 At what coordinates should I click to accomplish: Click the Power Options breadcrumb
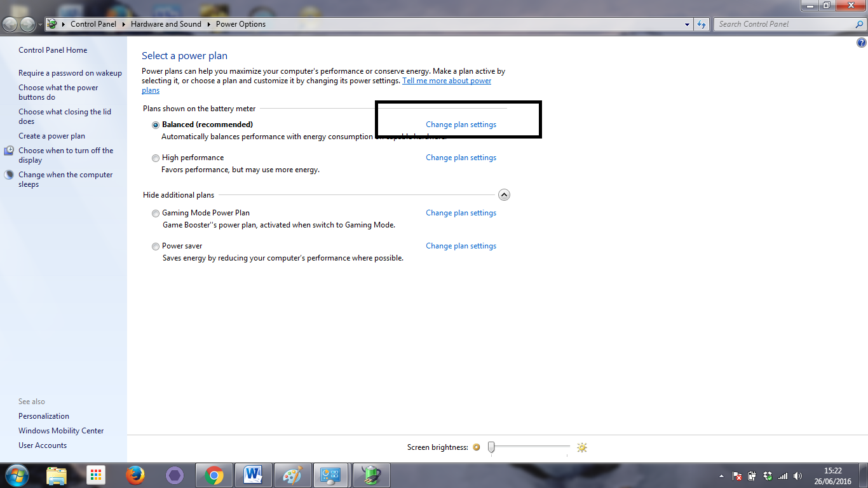pyautogui.click(x=241, y=24)
